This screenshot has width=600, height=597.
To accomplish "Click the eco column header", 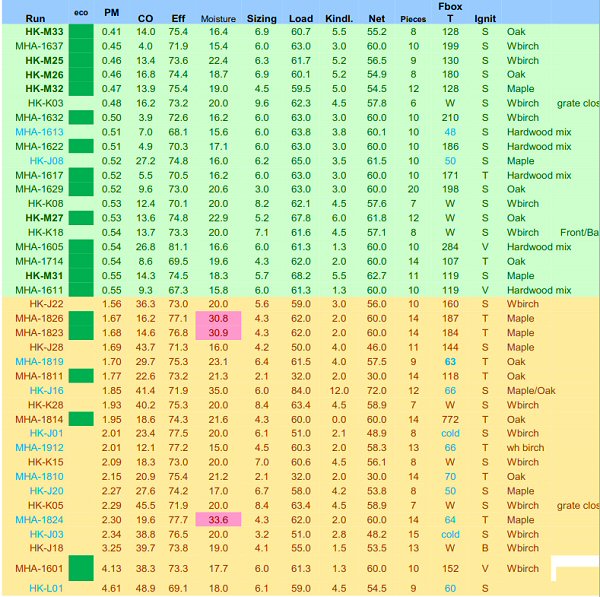I will (81, 13).
